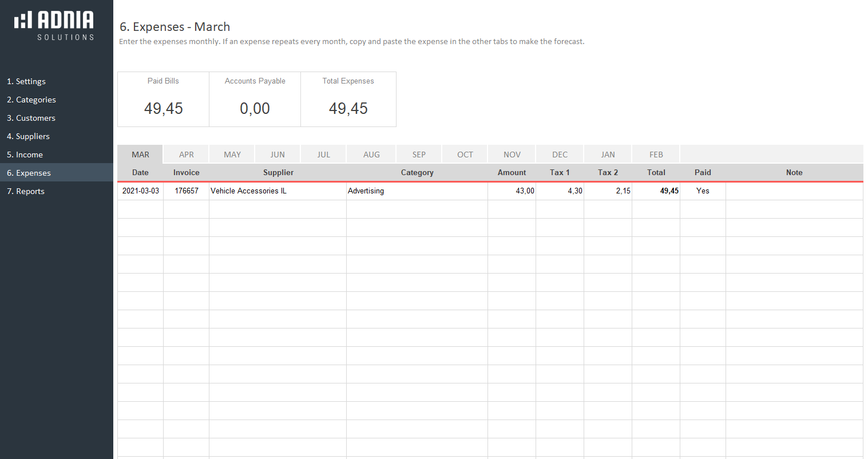
Task: Select invoice number 176657 cell
Action: [x=186, y=191]
